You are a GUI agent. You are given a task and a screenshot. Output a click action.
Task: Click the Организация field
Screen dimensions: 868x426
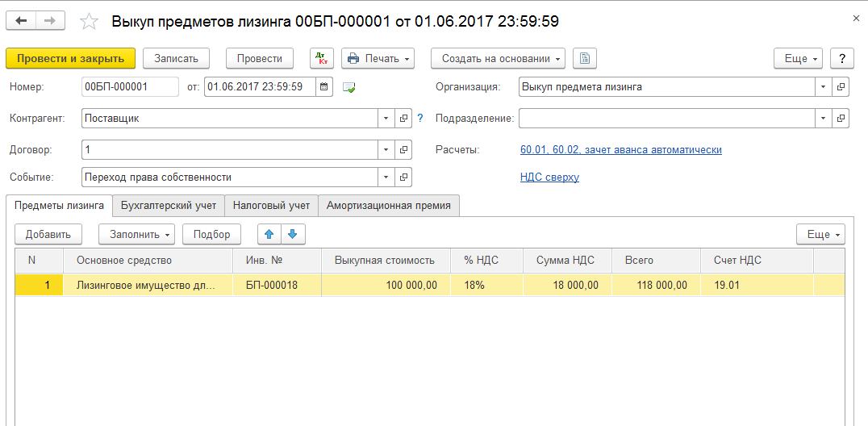(667, 87)
